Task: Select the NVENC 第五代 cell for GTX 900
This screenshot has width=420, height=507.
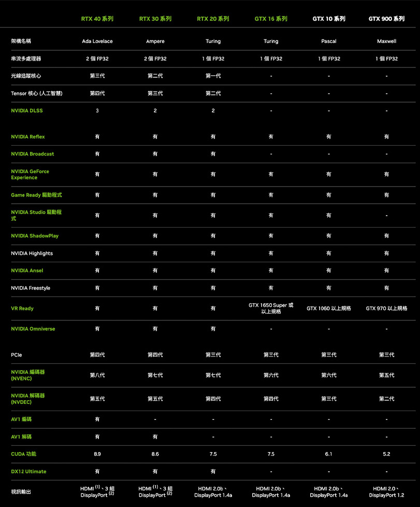Action: pyautogui.click(x=386, y=375)
